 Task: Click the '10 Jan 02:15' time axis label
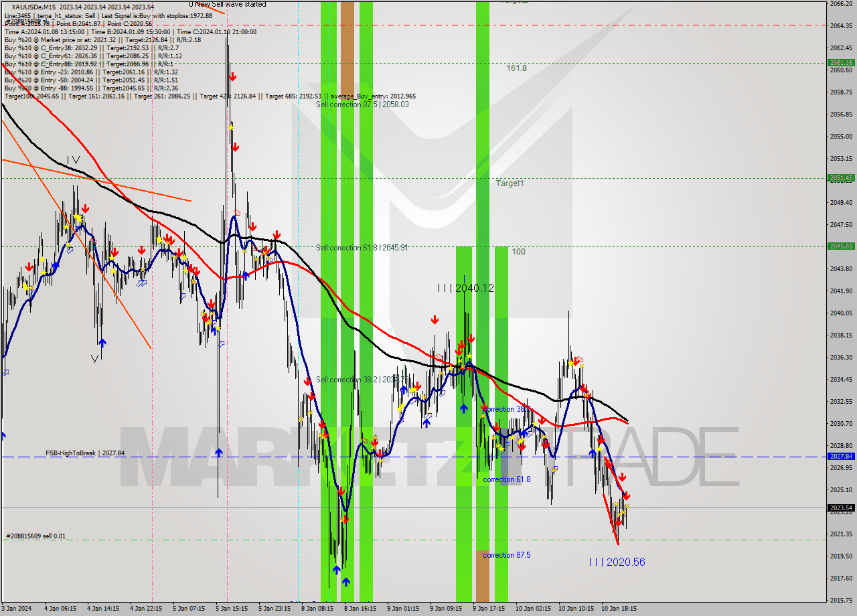tap(532, 609)
